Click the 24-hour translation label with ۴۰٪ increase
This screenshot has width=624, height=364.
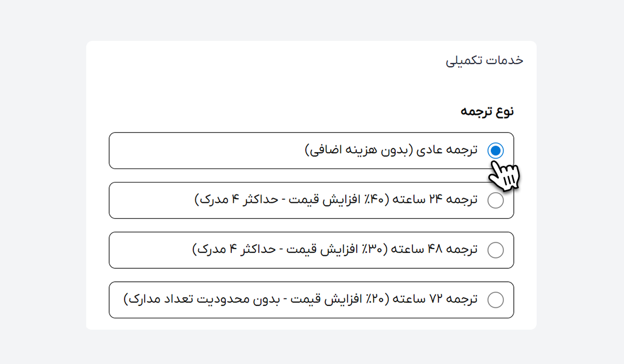pyautogui.click(x=335, y=201)
